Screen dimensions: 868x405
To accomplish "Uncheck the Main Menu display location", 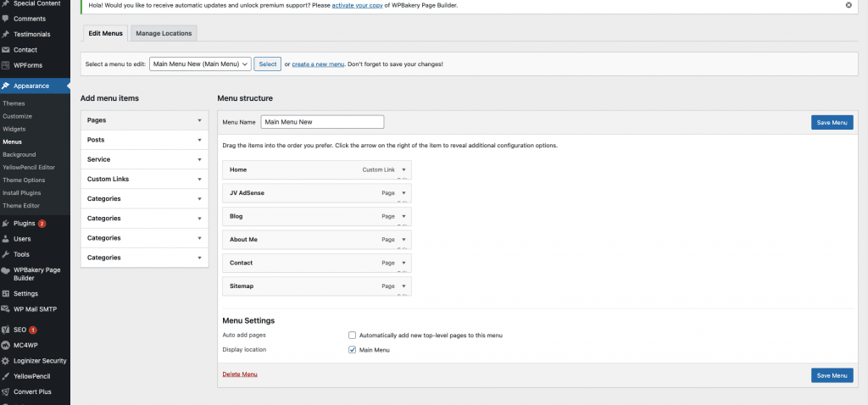I will 353,350.
